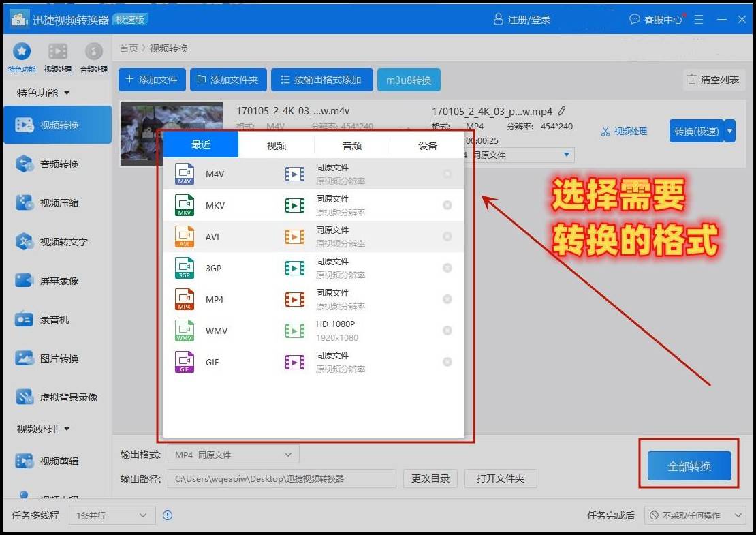Collapse the 视频处理 section header
756x535 pixels.
coord(44,429)
